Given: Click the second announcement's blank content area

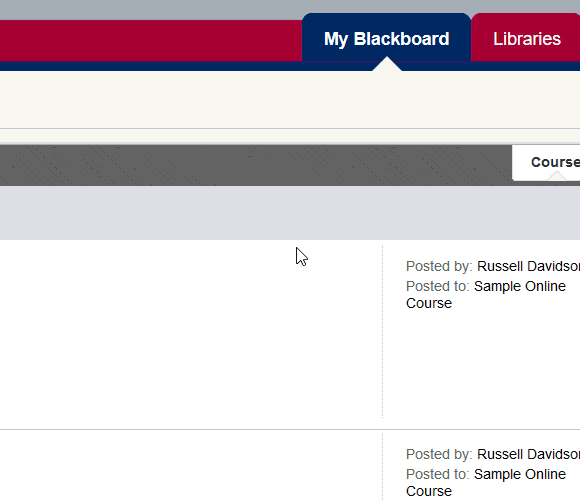Looking at the screenshot, I should click(x=191, y=465).
